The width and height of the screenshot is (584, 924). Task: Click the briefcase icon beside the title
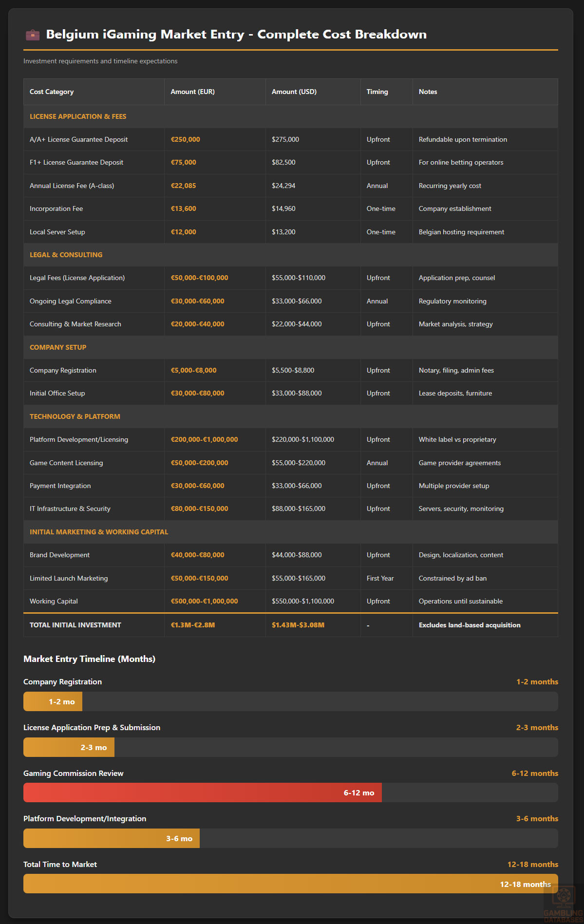(33, 35)
